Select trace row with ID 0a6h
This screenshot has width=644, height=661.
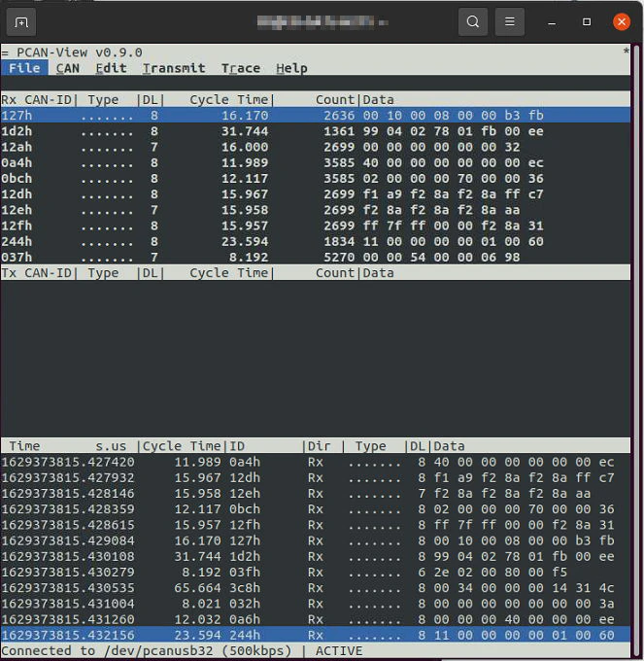pyautogui.click(x=316, y=619)
